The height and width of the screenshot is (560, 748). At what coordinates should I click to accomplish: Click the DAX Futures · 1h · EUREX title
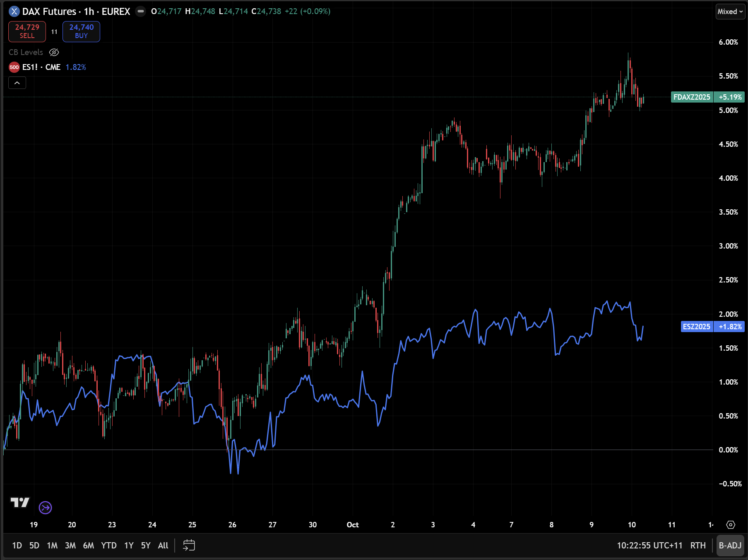(x=76, y=12)
